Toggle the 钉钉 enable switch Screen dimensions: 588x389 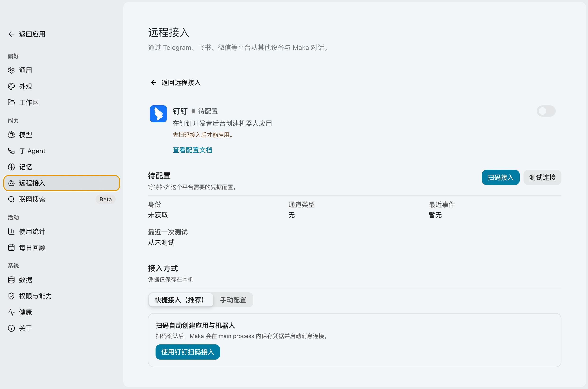546,111
